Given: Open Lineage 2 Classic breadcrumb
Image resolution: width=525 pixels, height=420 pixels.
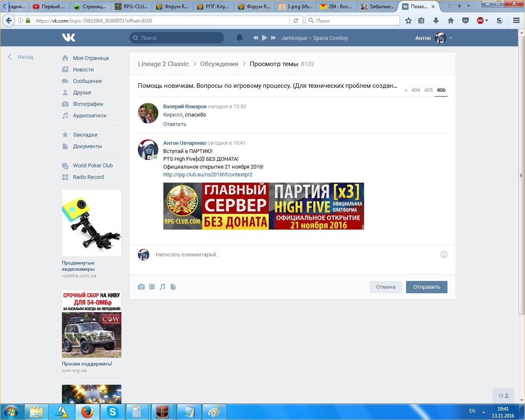Looking at the screenshot, I should [x=163, y=64].
